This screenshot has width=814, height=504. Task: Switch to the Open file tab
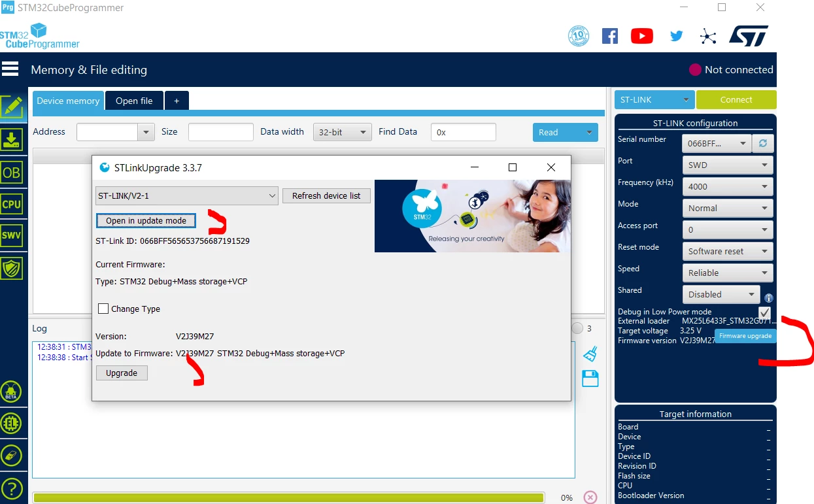(134, 101)
